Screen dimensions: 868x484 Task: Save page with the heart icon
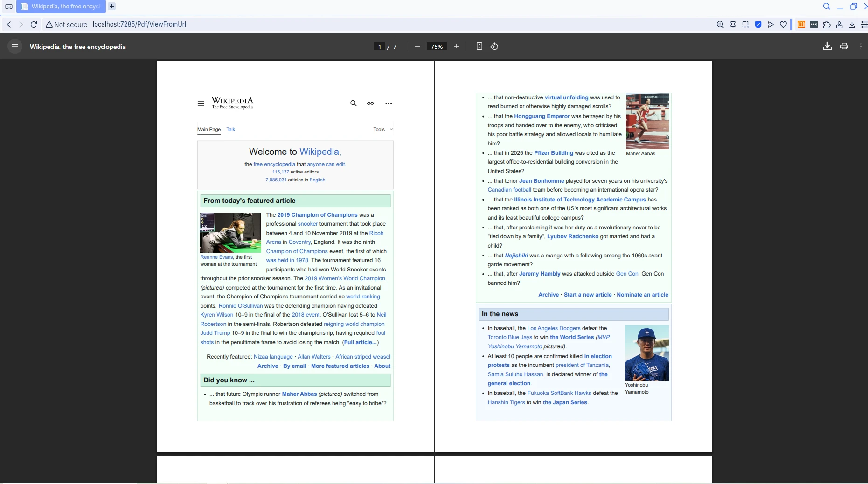coord(784,24)
